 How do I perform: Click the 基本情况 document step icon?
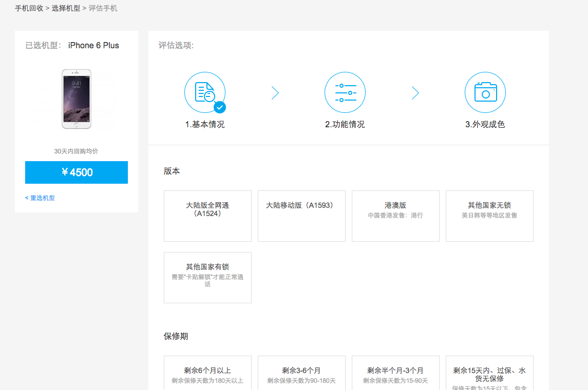[x=205, y=92]
